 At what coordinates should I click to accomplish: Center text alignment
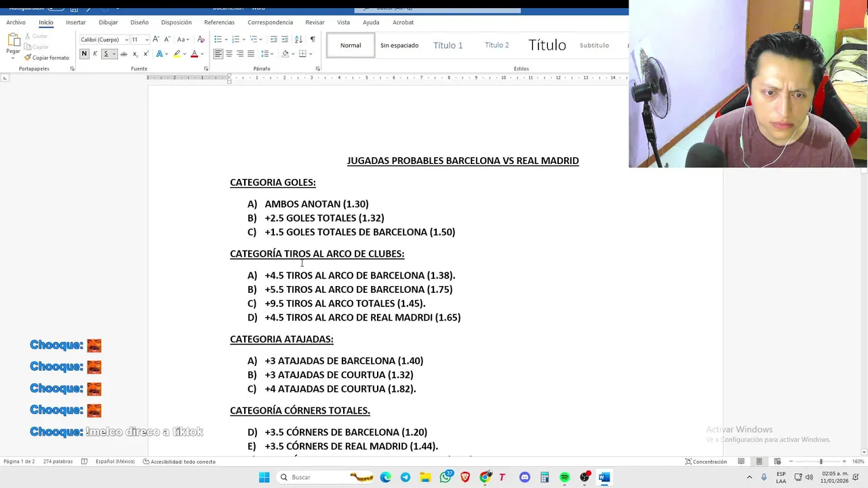229,54
